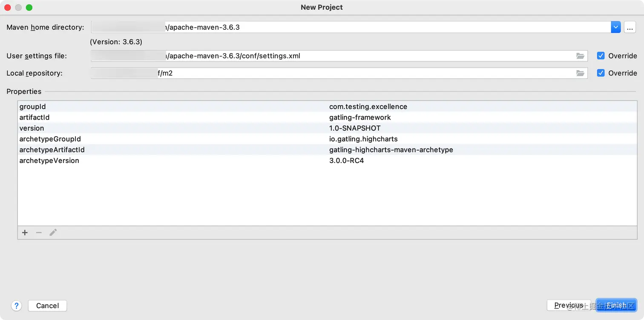
Task: Open the help question mark button
Action: tap(17, 306)
